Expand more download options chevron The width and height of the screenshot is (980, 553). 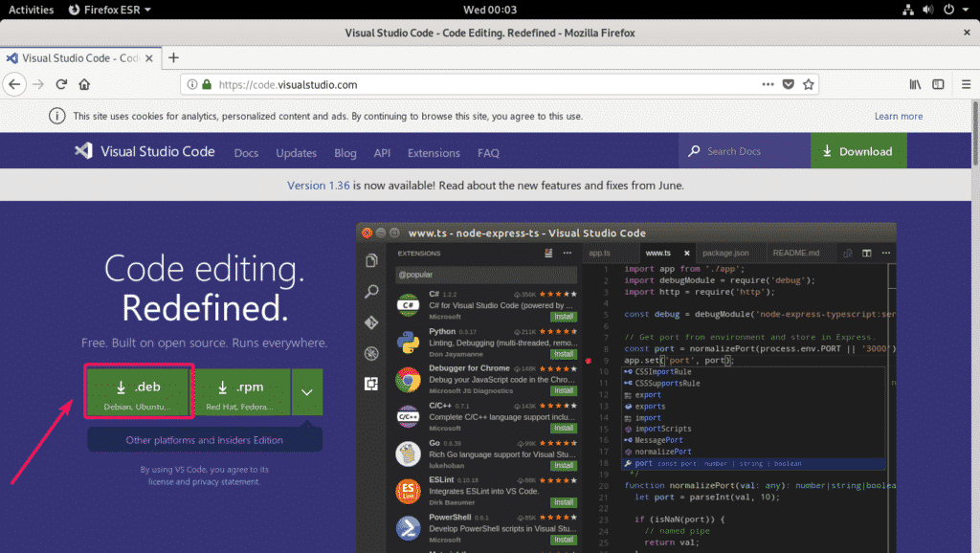(307, 392)
